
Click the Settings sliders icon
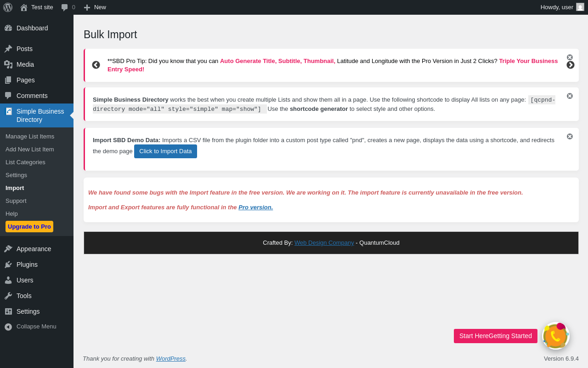click(x=8, y=311)
